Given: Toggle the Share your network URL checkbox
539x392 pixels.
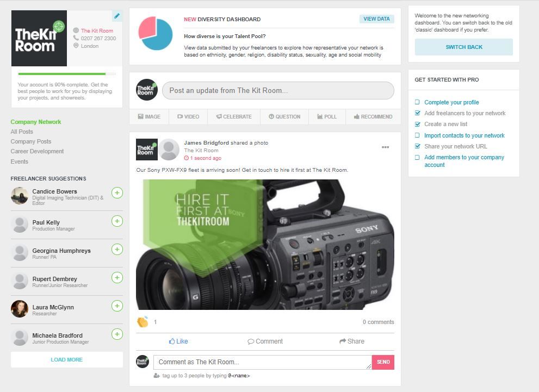Looking at the screenshot, I should (417, 146).
